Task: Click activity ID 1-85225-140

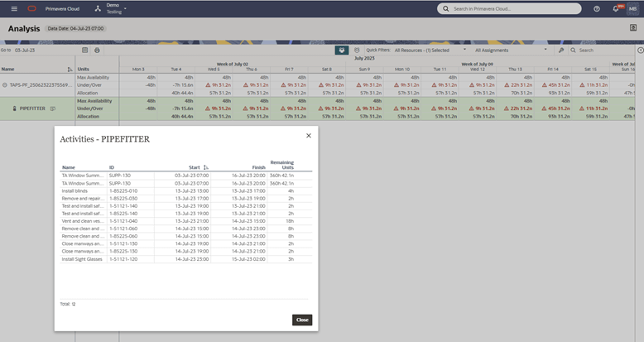Action: 123,214
